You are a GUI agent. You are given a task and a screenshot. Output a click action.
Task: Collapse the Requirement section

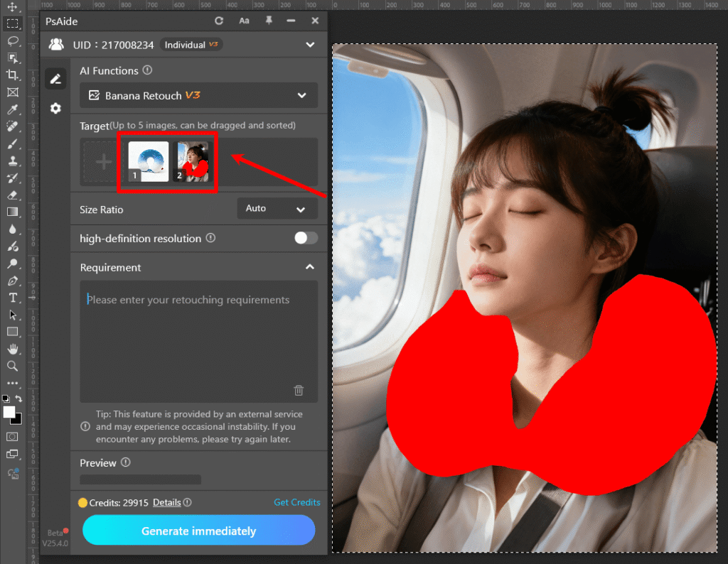309,267
